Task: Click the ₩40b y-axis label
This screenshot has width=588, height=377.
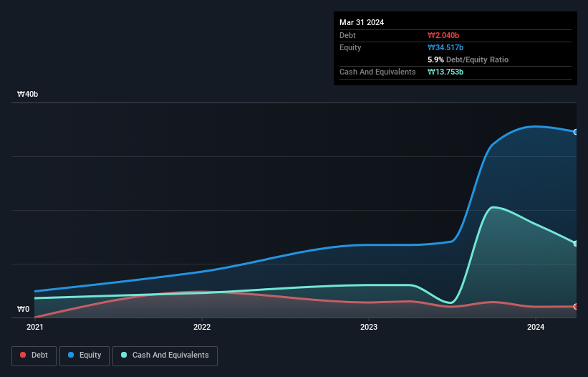Action: click(x=27, y=94)
